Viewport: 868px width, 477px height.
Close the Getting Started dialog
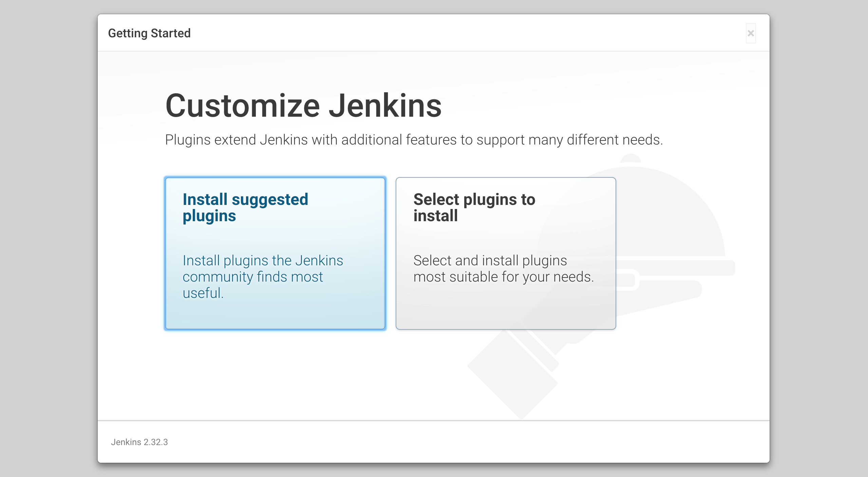click(x=751, y=33)
